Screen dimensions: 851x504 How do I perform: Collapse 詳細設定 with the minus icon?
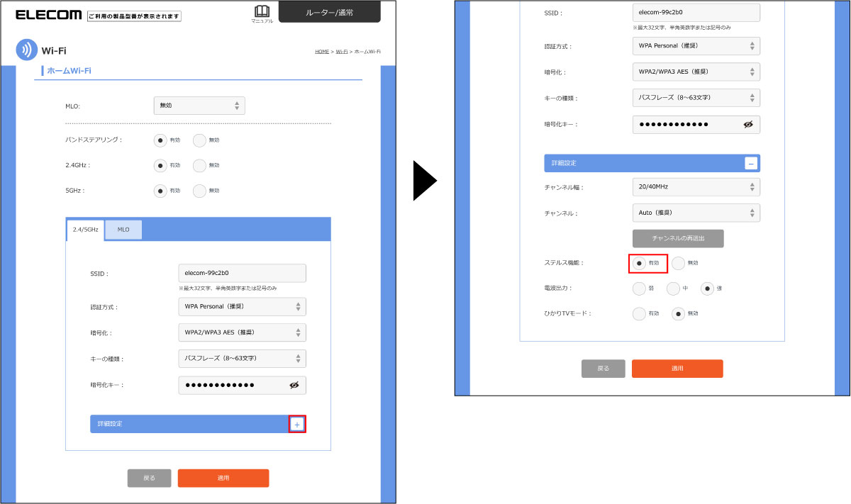751,163
